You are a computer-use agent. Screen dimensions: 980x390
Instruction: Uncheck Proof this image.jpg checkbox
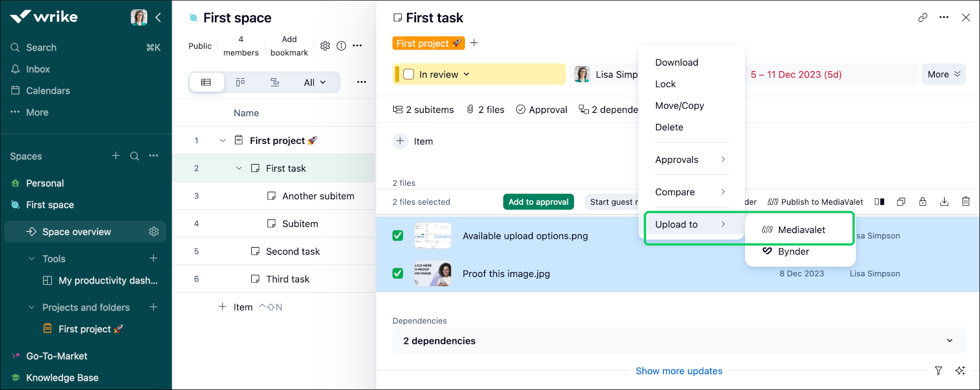pyautogui.click(x=398, y=273)
